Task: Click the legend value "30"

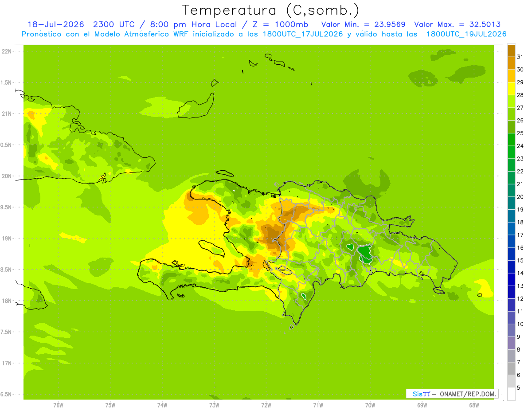Action: coord(520,69)
